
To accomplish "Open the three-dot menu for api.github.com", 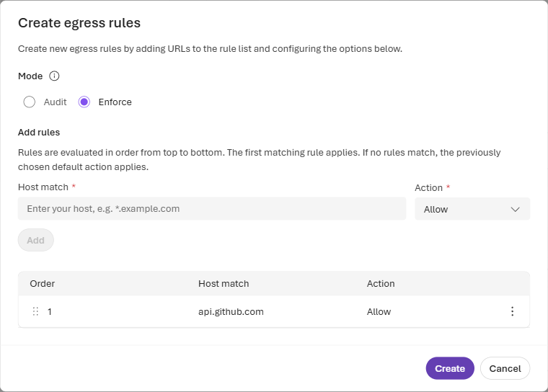I will pos(512,311).
